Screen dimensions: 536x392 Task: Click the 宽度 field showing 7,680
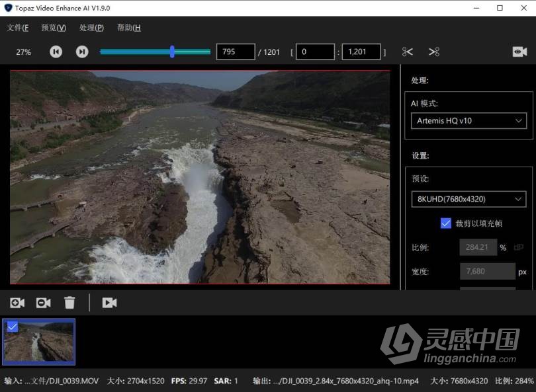pyautogui.click(x=488, y=272)
